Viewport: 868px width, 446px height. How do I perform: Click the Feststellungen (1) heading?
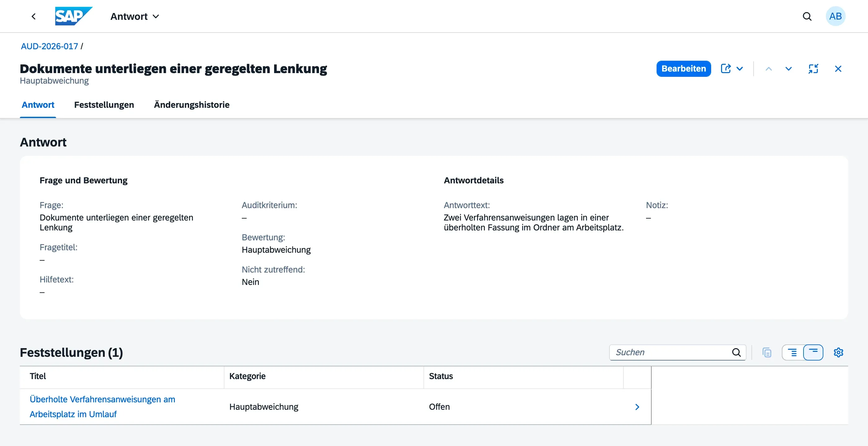pos(71,352)
